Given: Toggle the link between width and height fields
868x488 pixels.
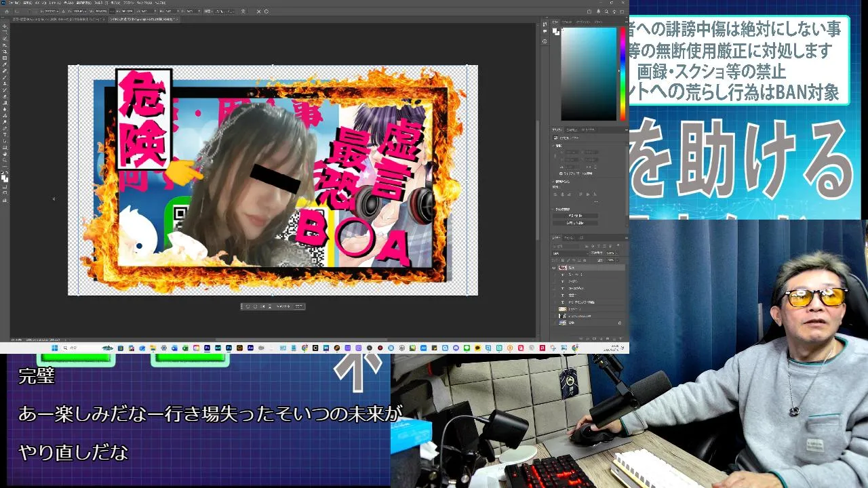Looking at the screenshot, I should [112, 12].
